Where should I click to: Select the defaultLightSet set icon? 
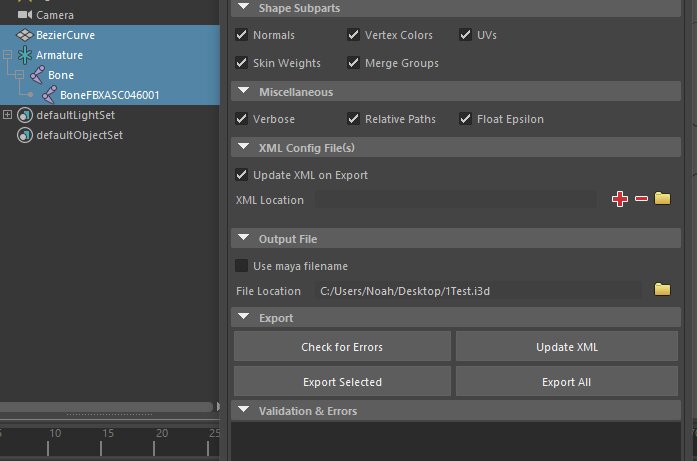(24, 115)
